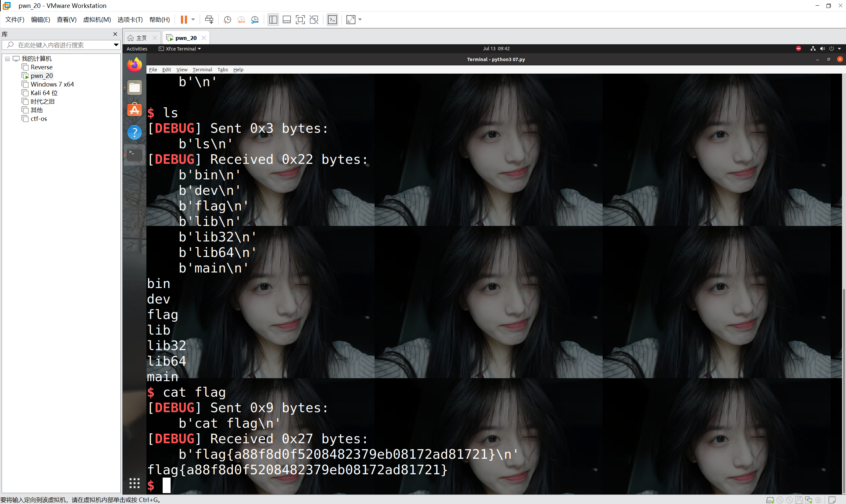Viewport: 846px width, 504px height.
Task: Expand the system menu arrow
Action: tap(839, 49)
